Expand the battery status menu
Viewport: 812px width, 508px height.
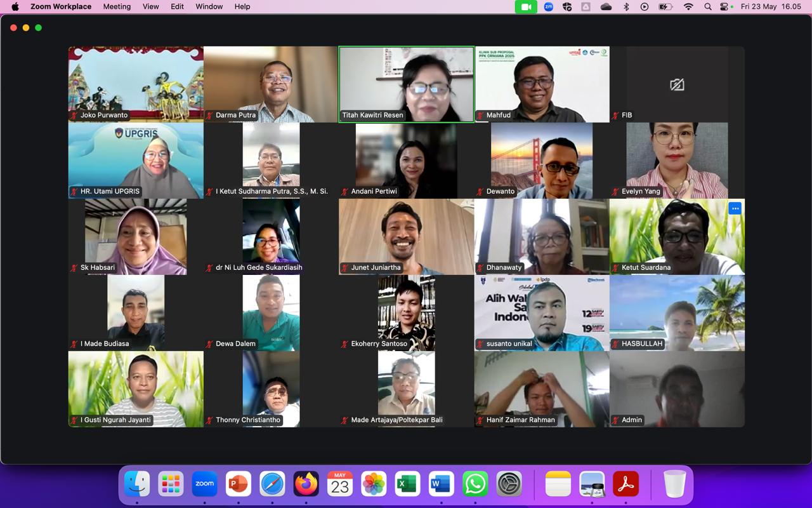coord(665,6)
